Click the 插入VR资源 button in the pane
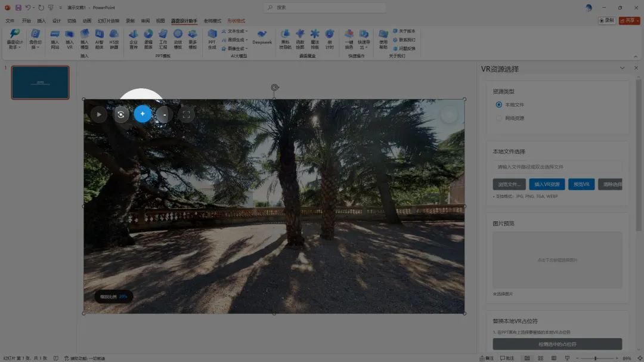This screenshot has height=362, width=644. coord(547,184)
